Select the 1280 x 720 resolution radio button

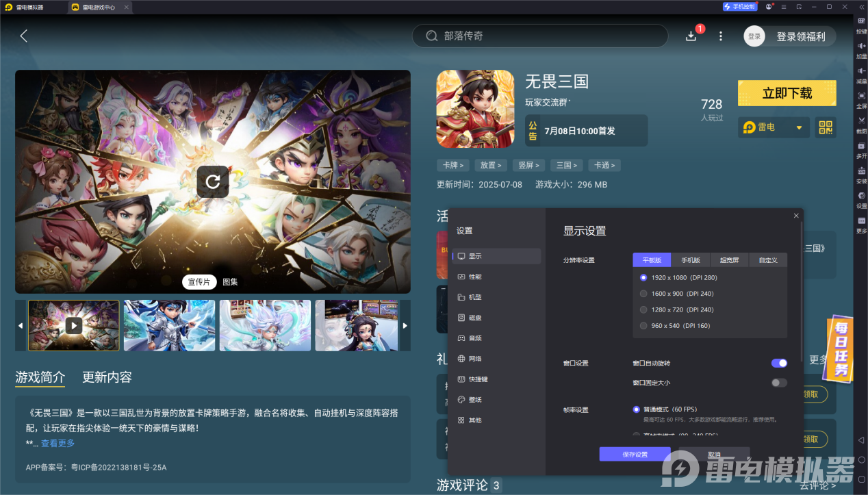click(x=643, y=309)
